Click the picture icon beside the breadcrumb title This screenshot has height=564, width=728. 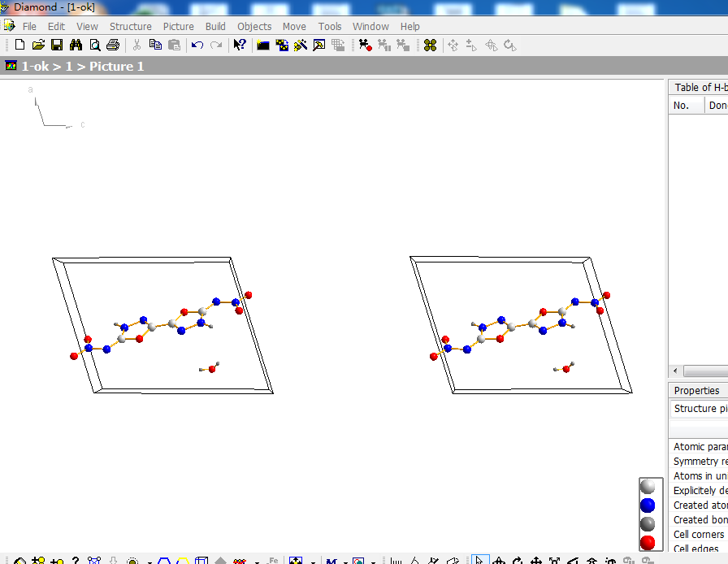[11, 66]
